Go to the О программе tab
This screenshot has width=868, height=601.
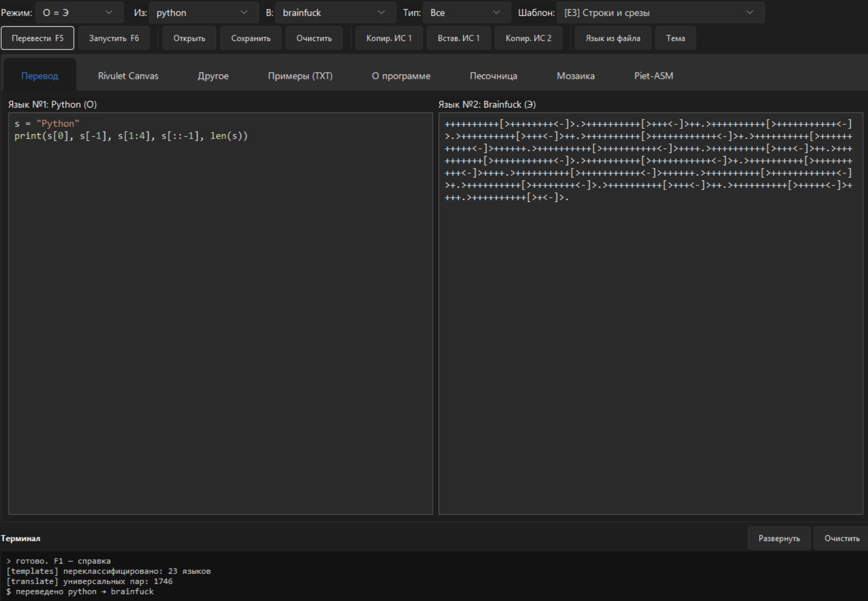pos(401,76)
